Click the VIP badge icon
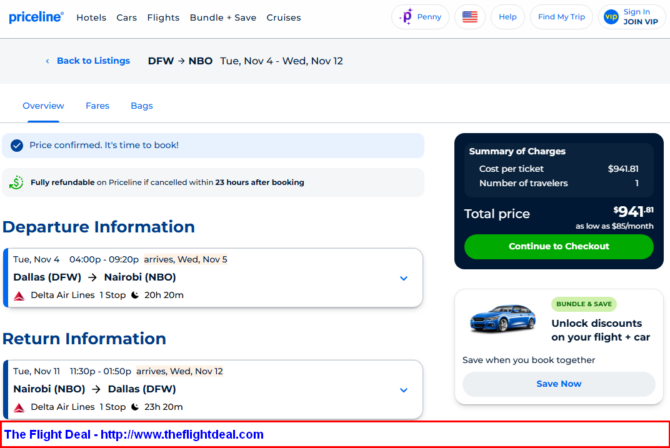The image size is (670, 448). pos(611,17)
